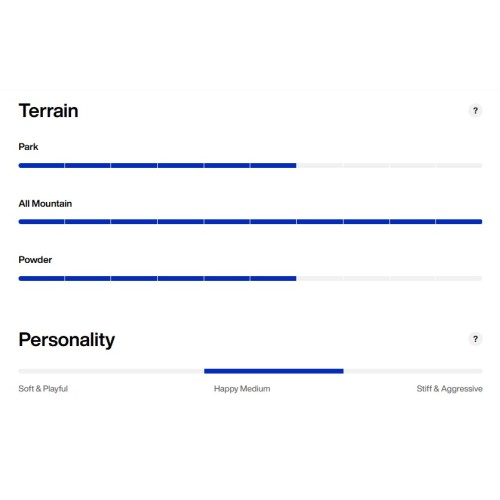Click the blue Personality flex indicator segment
500x500 pixels.
point(274,371)
